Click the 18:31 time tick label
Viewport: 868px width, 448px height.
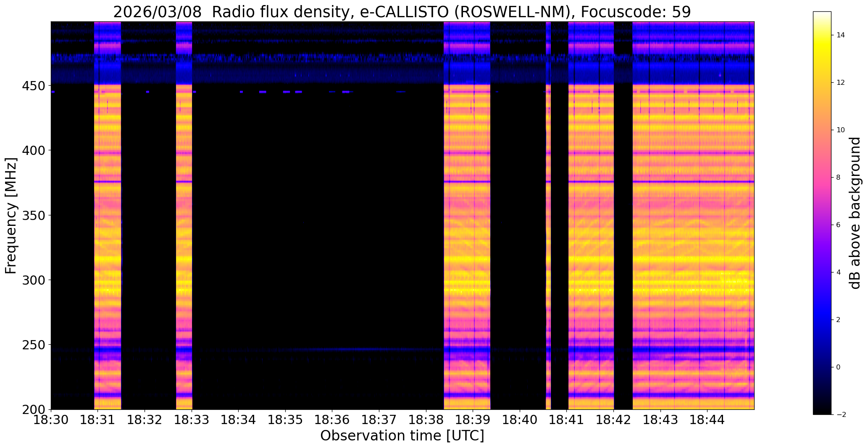98,419
